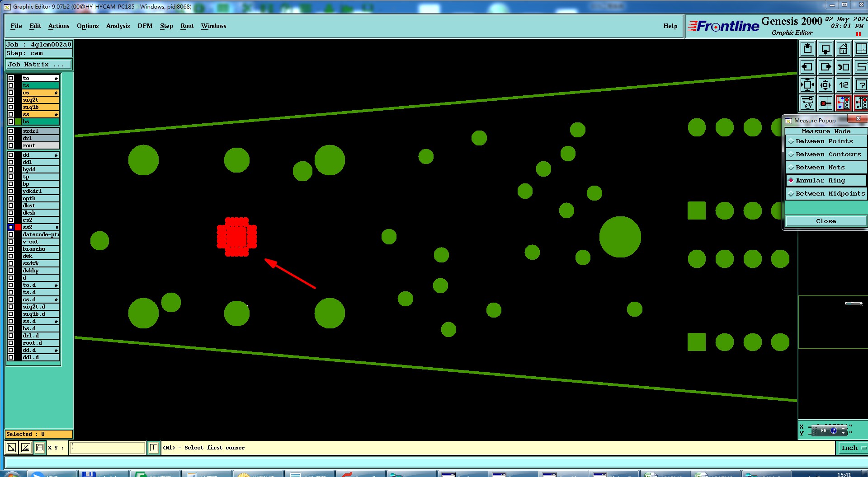Screen dimensions: 868x477
Task: Open the Step menu
Action: (x=166, y=26)
